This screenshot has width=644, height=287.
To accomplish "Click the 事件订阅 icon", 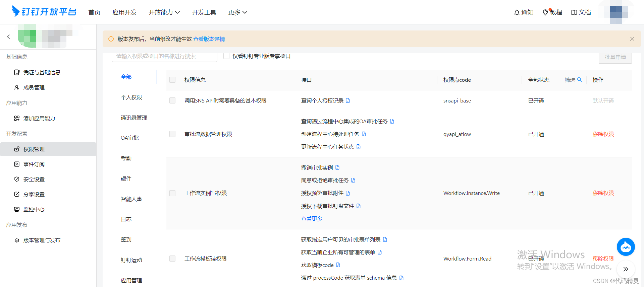I will [x=17, y=164].
